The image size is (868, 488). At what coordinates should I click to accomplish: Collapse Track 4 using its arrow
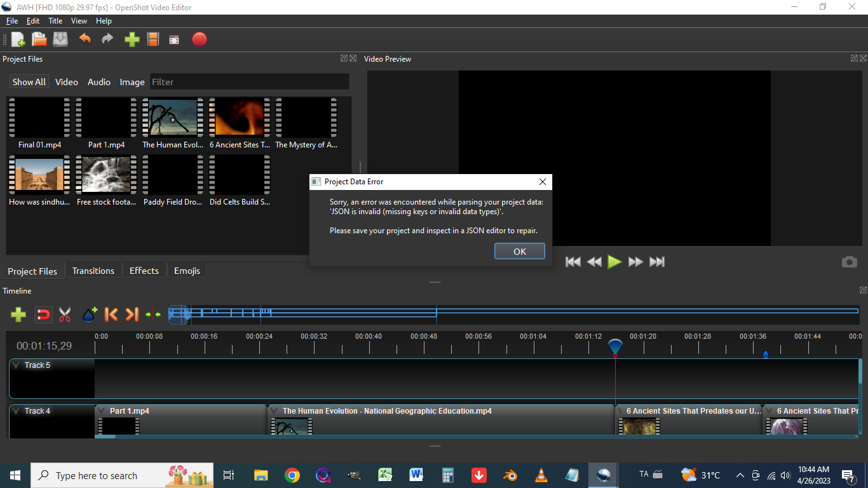point(15,410)
